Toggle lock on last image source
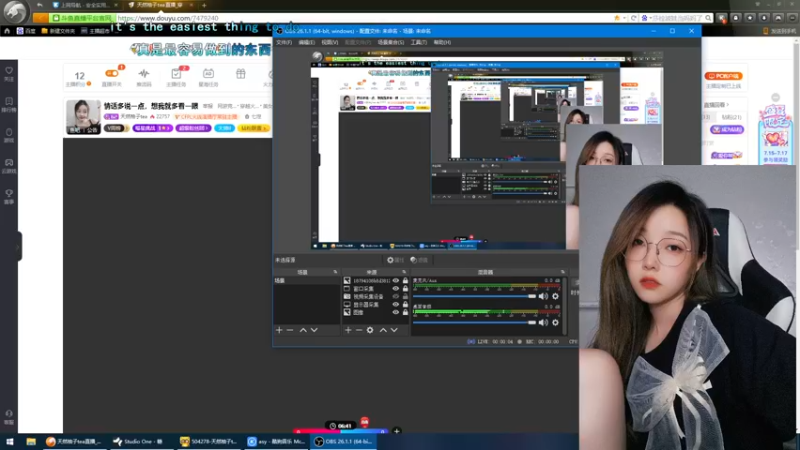 405,312
